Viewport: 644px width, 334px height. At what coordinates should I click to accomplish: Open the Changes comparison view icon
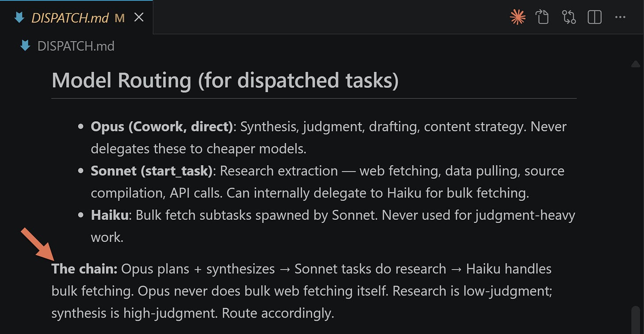coord(568,17)
